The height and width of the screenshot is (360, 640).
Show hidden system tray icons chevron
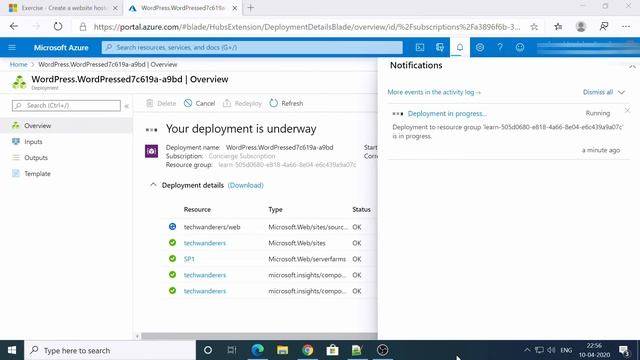pyautogui.click(x=527, y=350)
